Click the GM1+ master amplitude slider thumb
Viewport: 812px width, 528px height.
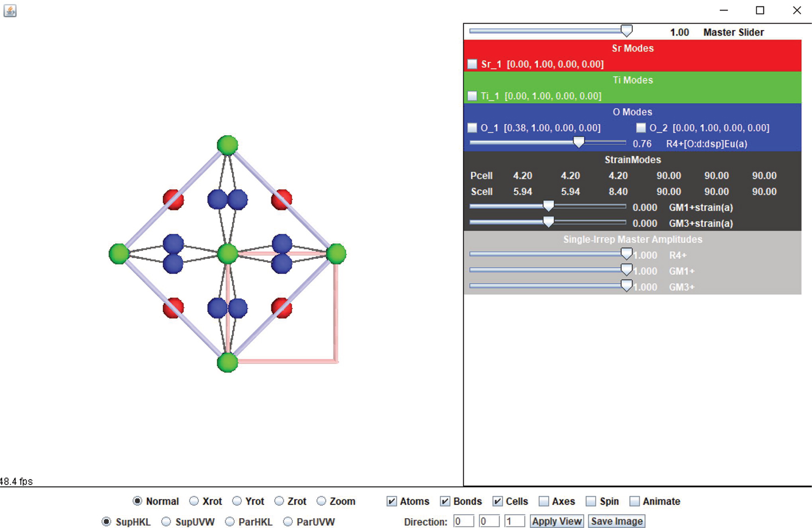[x=626, y=270]
